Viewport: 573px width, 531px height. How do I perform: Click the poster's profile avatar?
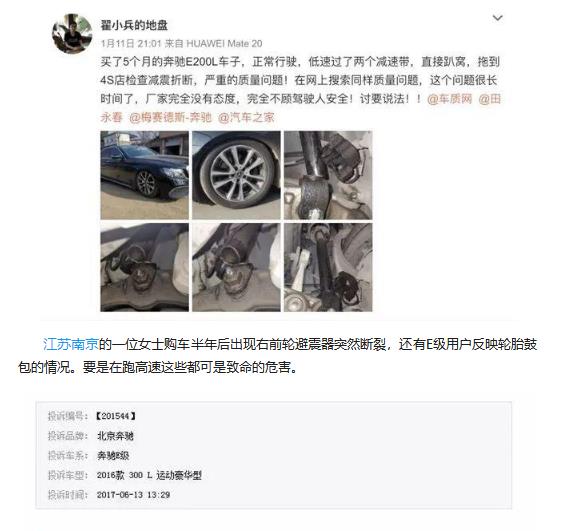coord(72,34)
